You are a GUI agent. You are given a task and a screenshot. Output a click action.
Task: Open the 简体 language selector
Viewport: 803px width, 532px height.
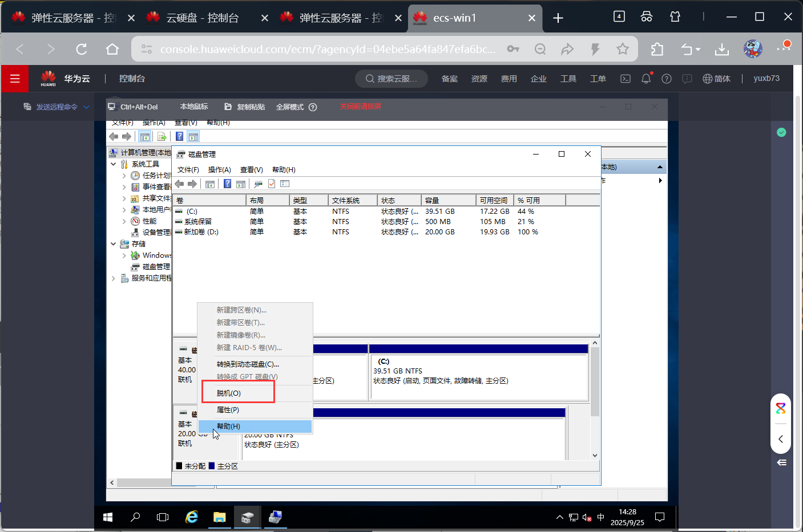coord(716,79)
